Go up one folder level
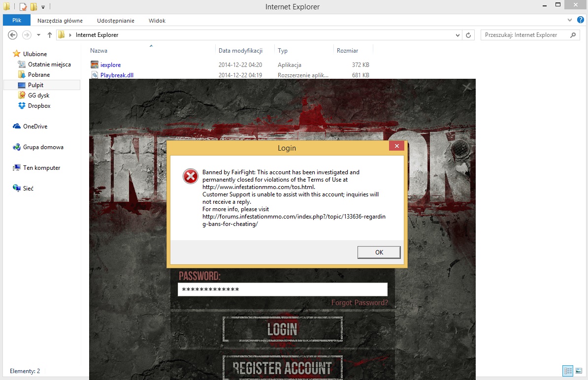The height and width of the screenshot is (380, 588). pos(50,35)
